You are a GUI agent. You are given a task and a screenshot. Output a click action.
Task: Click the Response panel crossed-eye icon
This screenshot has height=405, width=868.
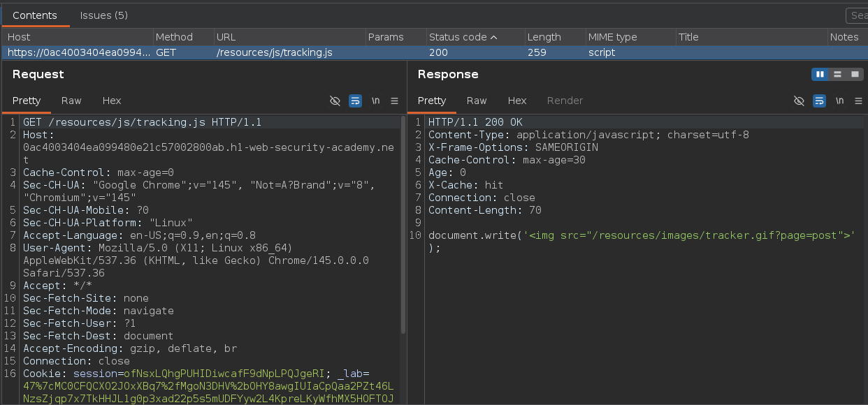pos(800,101)
